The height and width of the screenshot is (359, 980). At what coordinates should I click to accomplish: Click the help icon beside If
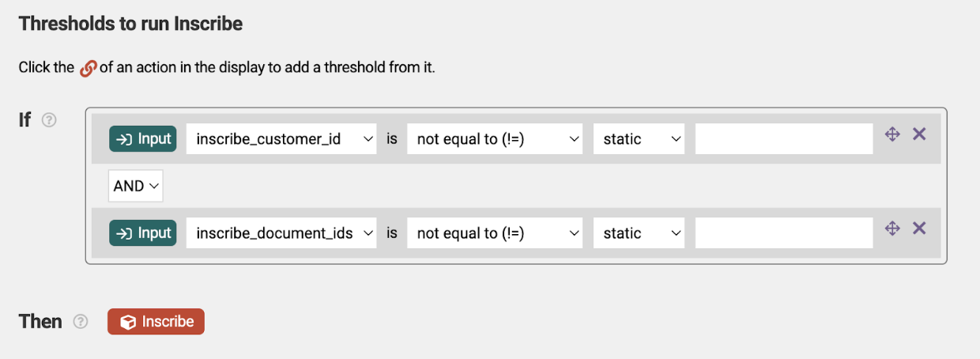[x=49, y=120]
